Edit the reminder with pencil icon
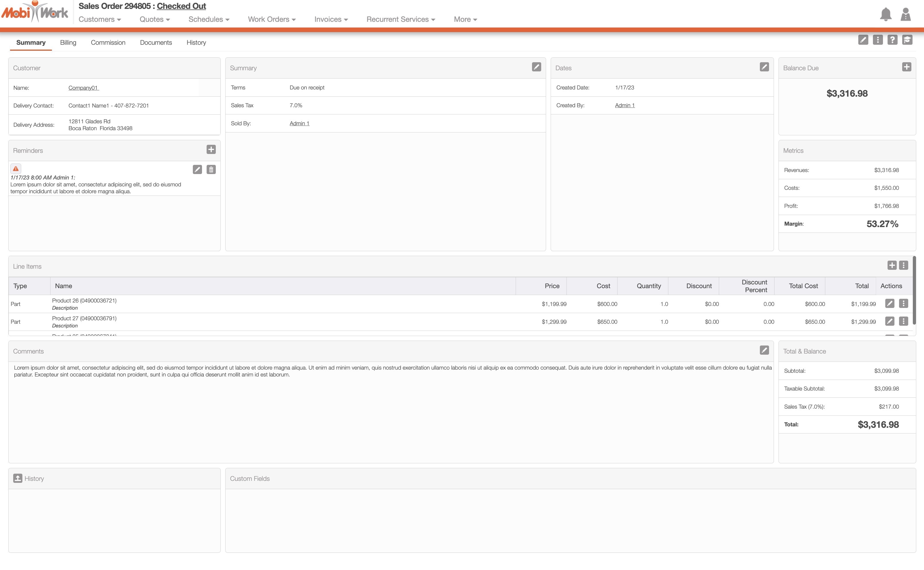Viewport: 924px width, 570px height. pos(197,170)
